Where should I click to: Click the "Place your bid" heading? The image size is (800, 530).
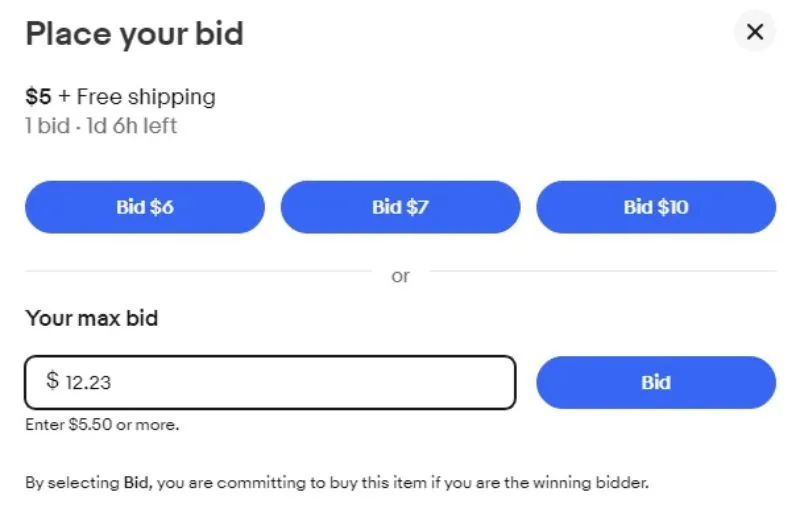click(134, 34)
